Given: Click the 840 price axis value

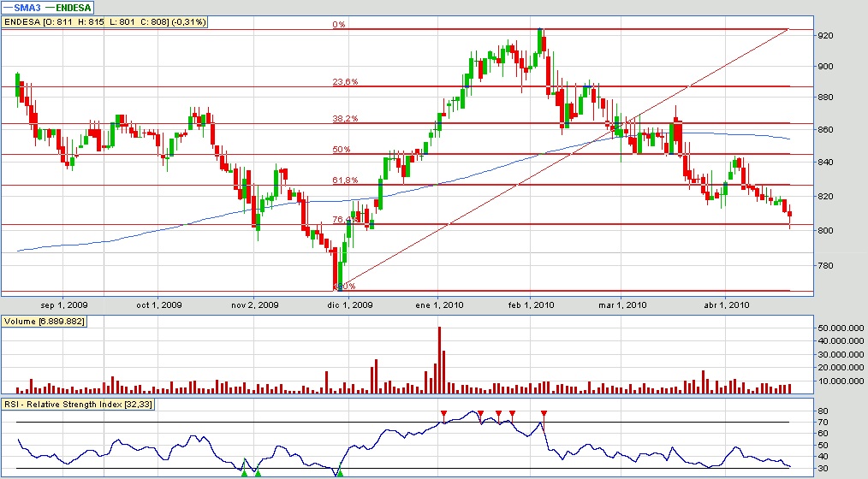Looking at the screenshot, I should (825, 162).
